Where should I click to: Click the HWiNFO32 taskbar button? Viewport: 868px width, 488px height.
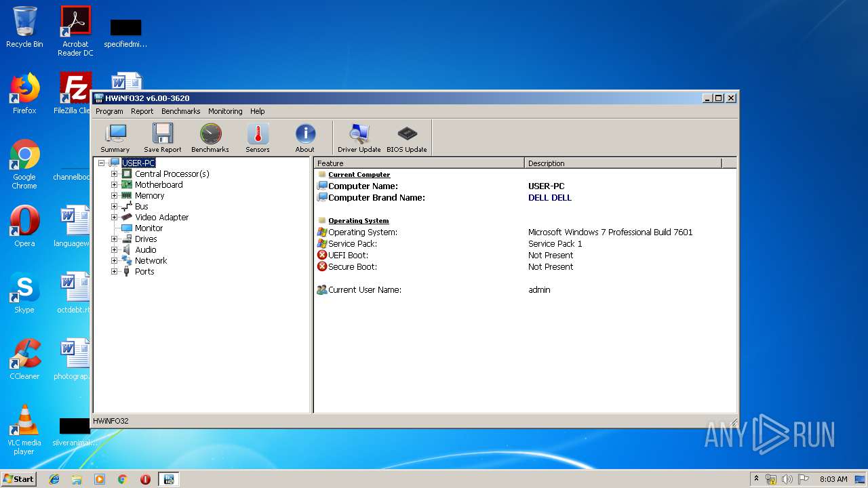[x=168, y=479]
